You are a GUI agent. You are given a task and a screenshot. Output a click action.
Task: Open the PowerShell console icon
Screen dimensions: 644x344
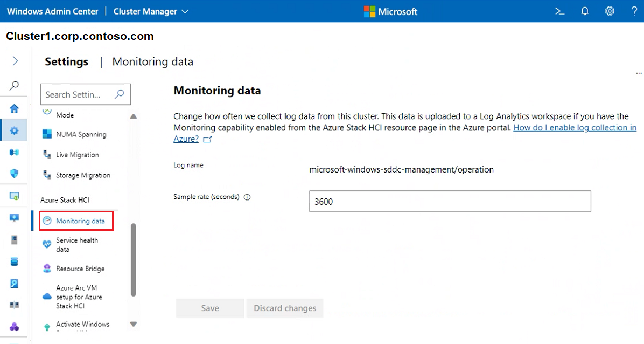click(560, 11)
